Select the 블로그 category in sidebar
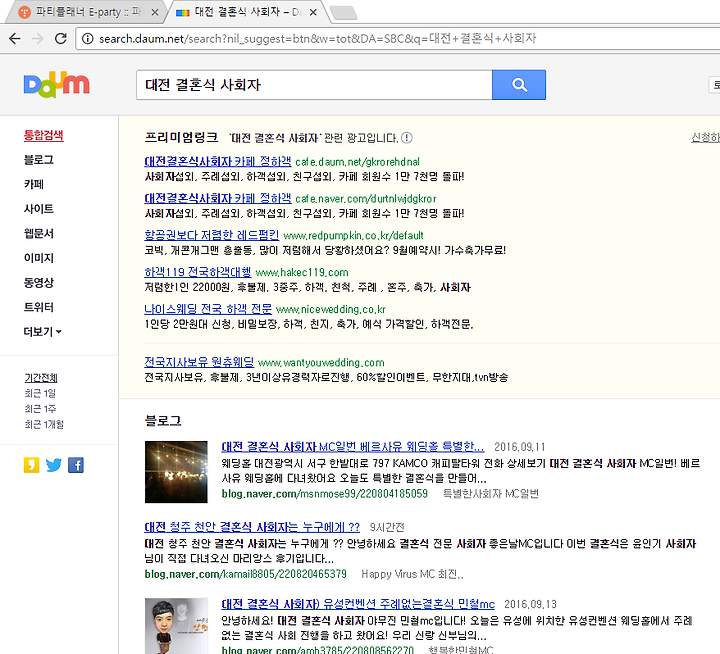Screen dimensions: 720x654 [x=39, y=160]
